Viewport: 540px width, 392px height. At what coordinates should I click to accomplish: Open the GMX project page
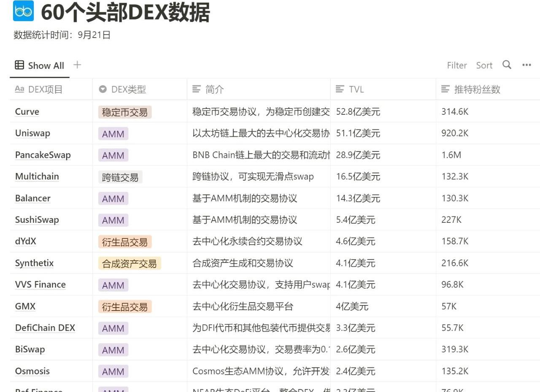[25, 306]
